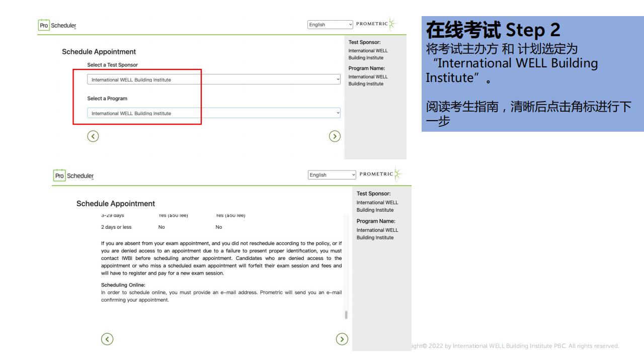Image resolution: width=644 pixels, height=362 pixels.
Task: Click 'Program Name:' heading in top sidebar
Action: 366,68
